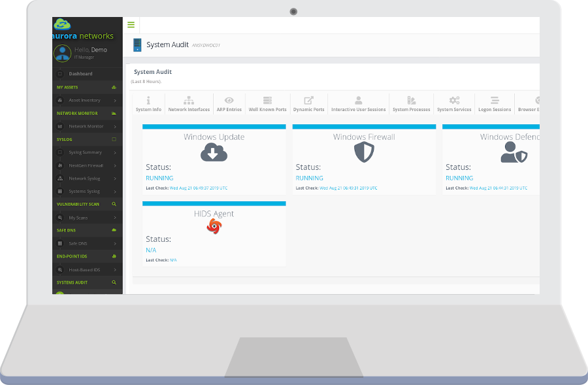The width and height of the screenshot is (588, 385).
Task: Click the Systems Syslog item icon
Action: tap(60, 192)
